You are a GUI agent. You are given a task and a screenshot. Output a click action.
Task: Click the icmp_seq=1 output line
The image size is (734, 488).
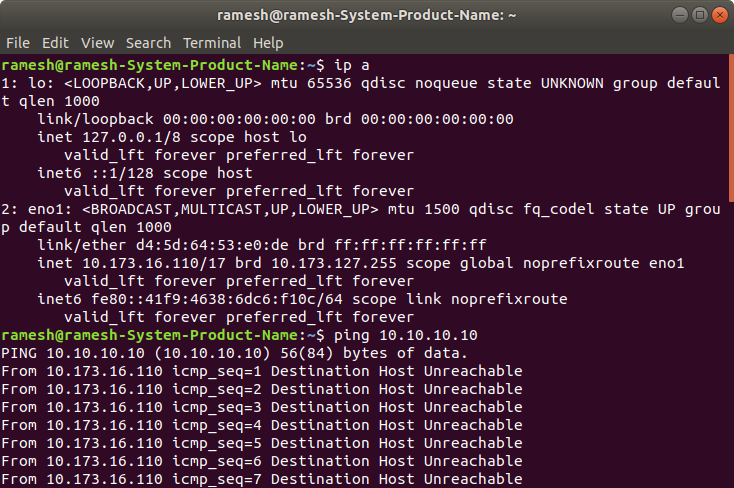pos(262,371)
